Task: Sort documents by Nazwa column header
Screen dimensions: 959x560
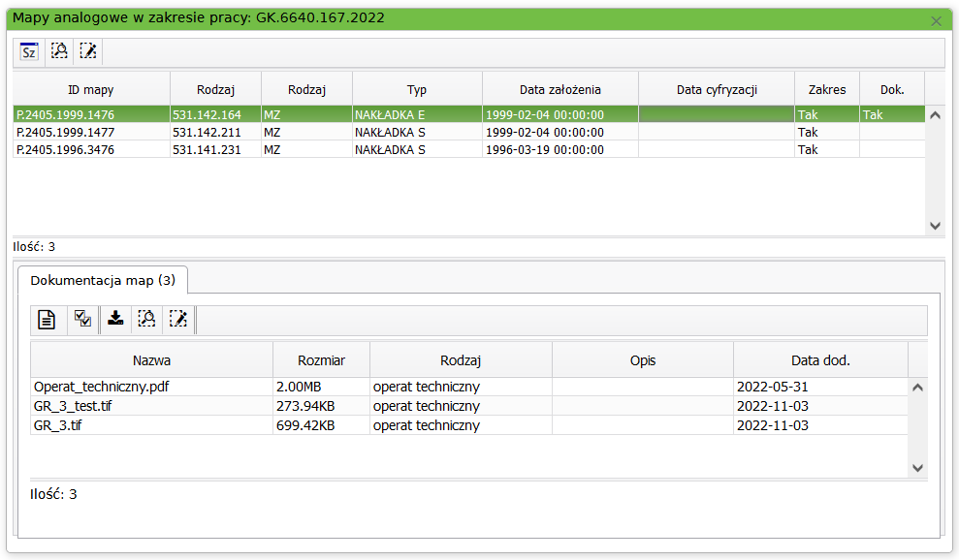Action: tap(151, 360)
